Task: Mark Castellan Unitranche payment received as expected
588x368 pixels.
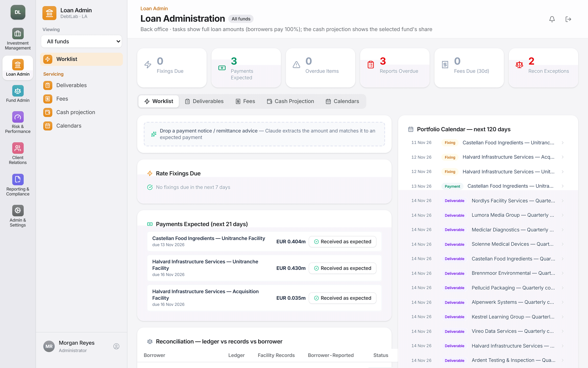Action: pyautogui.click(x=343, y=242)
